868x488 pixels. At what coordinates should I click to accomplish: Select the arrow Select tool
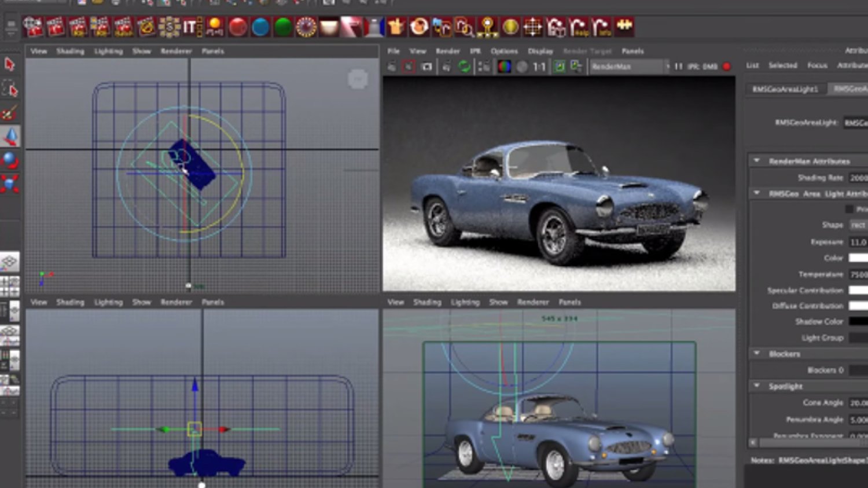pyautogui.click(x=10, y=64)
